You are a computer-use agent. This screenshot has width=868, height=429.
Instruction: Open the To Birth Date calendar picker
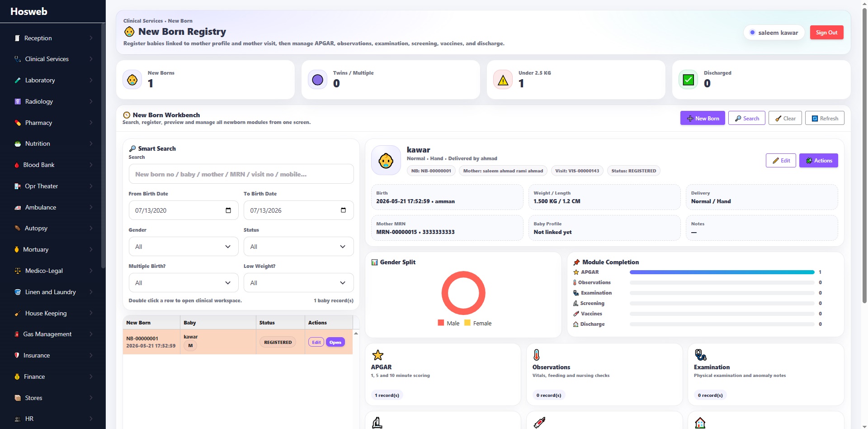[343, 210]
